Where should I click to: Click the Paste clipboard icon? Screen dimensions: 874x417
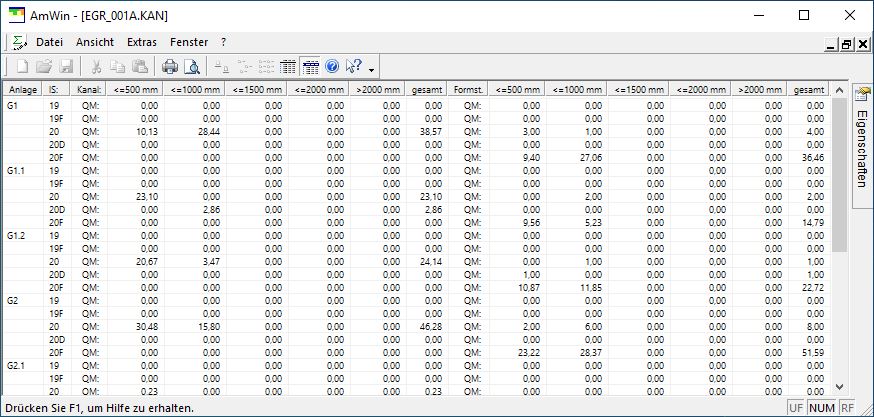140,67
